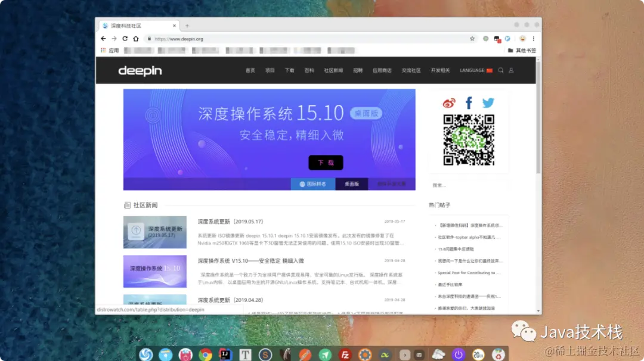
Task: Open the Apps (应用) bookmarks shortcut
Action: [x=110, y=51]
